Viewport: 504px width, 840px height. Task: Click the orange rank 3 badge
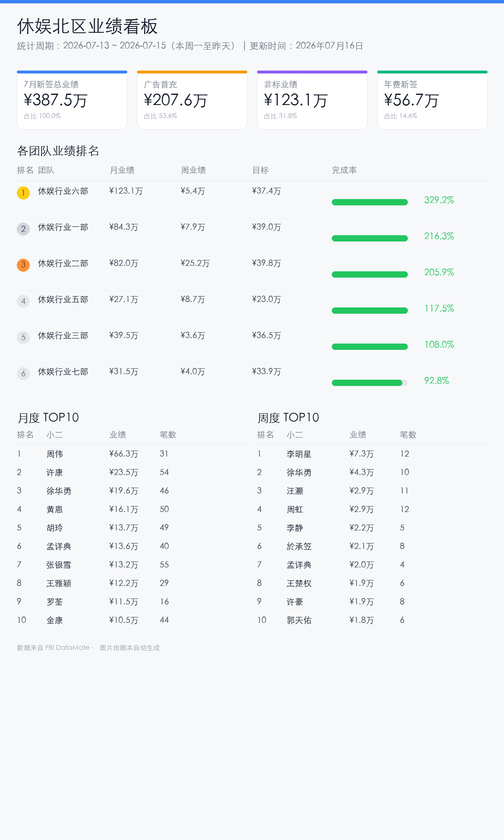pyautogui.click(x=23, y=265)
